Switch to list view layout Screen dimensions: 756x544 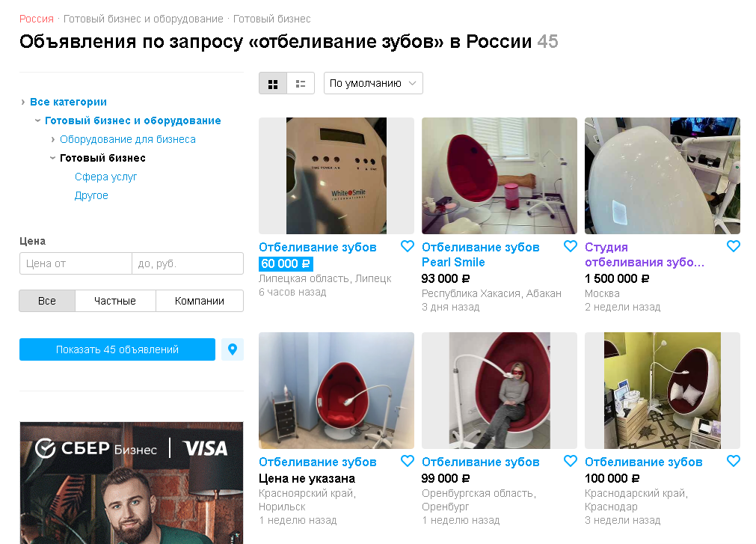301,84
